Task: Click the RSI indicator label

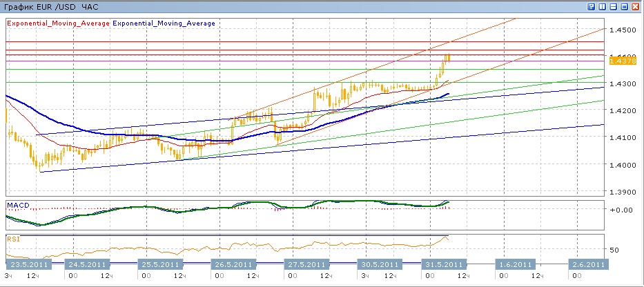Action: coord(13,239)
